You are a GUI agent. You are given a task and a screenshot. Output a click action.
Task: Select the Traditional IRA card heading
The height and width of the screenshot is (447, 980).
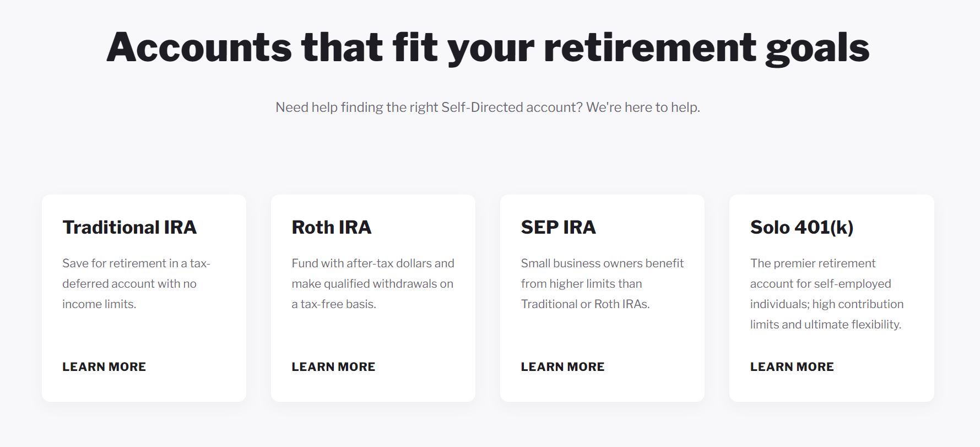click(x=129, y=227)
